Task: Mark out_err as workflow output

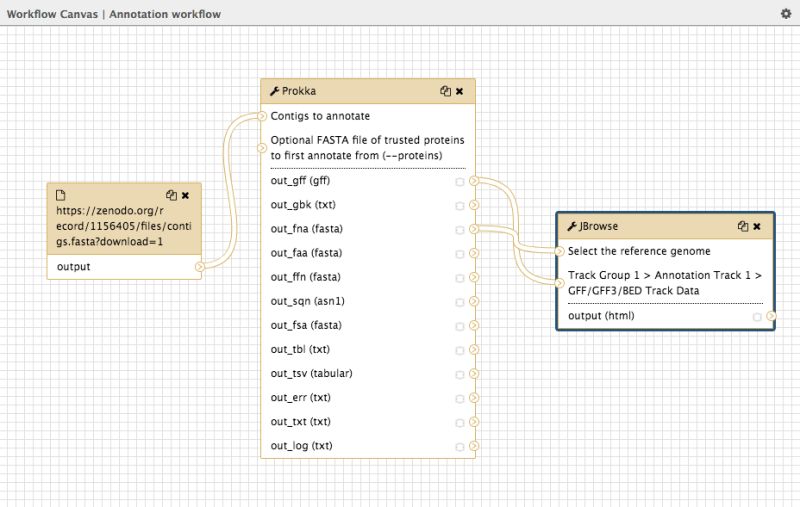Action: coord(460,398)
